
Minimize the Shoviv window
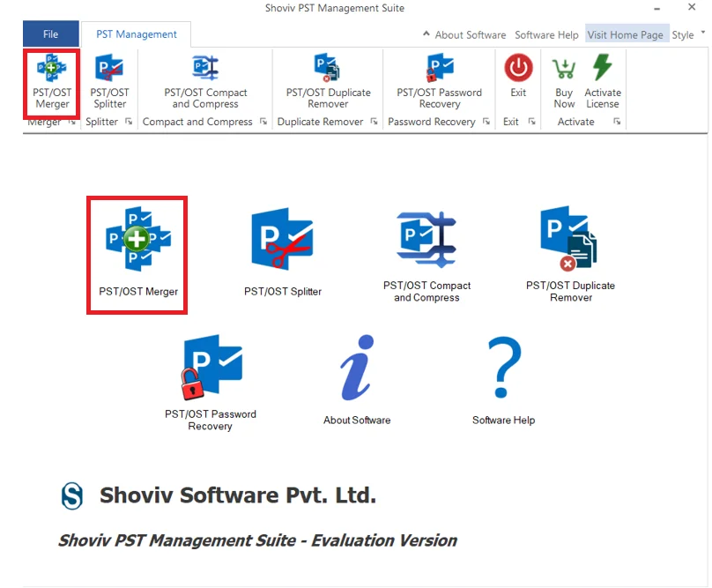pos(656,9)
